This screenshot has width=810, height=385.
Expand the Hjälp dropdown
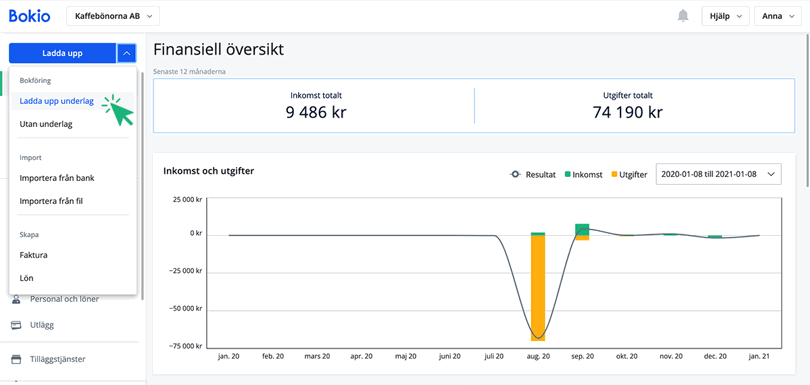[x=725, y=16]
